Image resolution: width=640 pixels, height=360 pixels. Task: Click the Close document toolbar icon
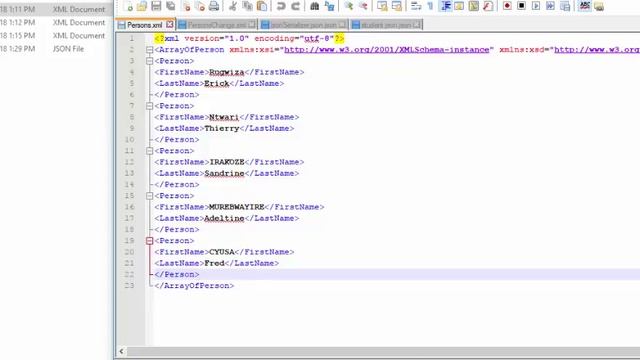pyautogui.click(x=186, y=6)
